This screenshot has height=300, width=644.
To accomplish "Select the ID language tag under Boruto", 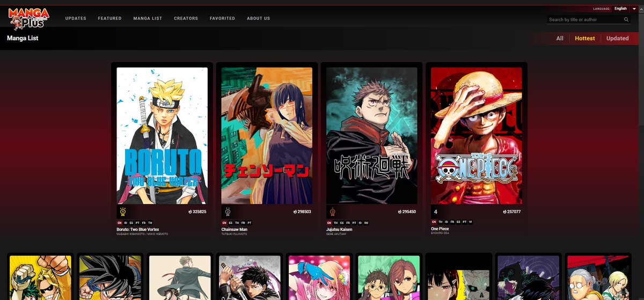I will tap(126, 222).
